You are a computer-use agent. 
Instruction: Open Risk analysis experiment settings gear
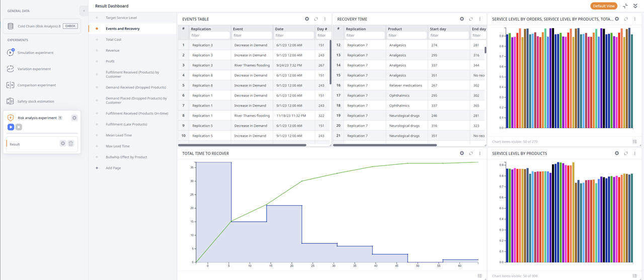(74, 118)
